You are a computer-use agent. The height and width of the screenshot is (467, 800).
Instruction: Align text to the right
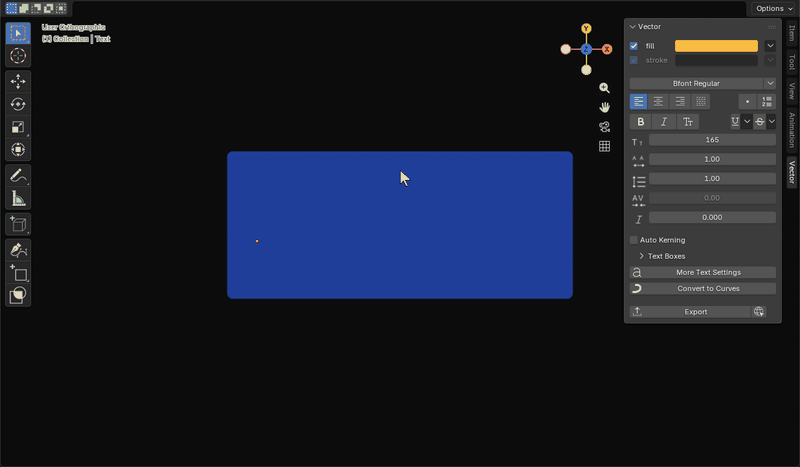[x=680, y=102]
